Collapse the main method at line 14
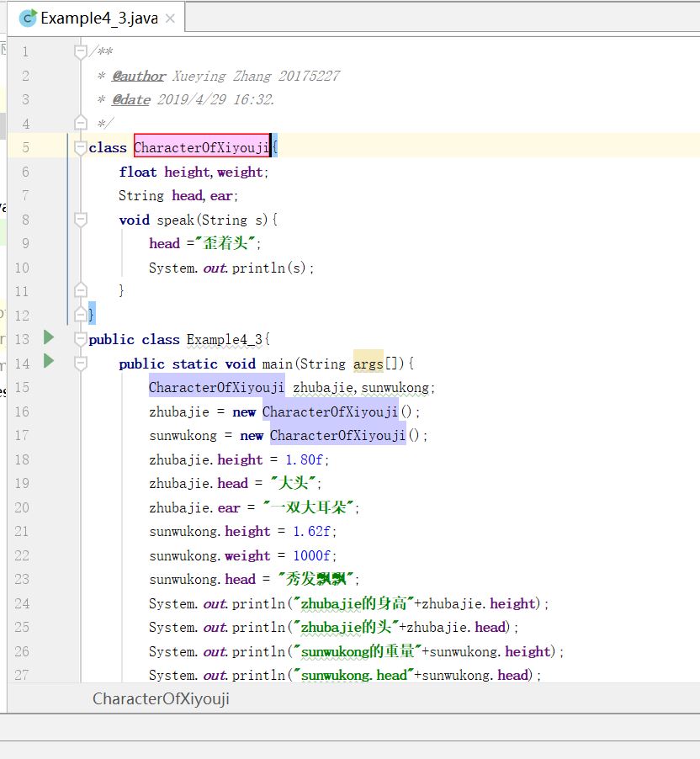700x759 pixels. tap(81, 364)
